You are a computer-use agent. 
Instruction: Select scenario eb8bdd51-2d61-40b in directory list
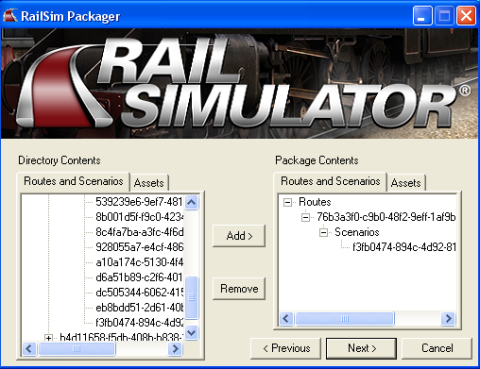139,308
